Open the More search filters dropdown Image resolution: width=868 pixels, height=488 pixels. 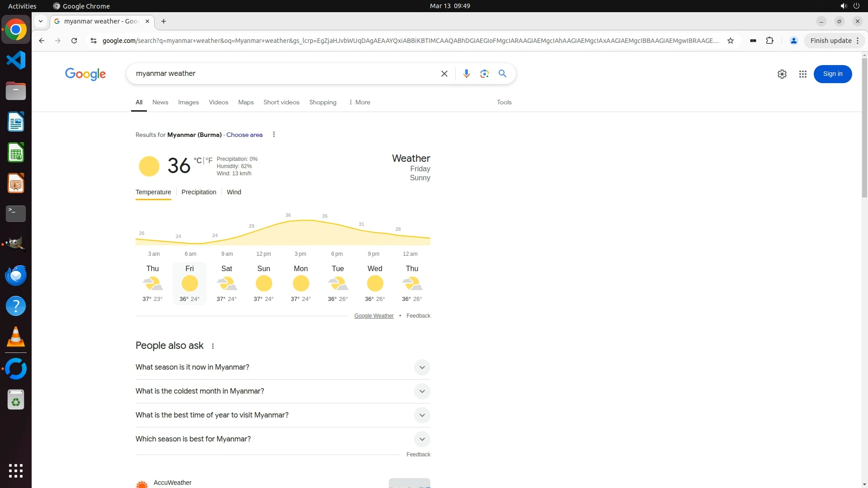point(359,103)
